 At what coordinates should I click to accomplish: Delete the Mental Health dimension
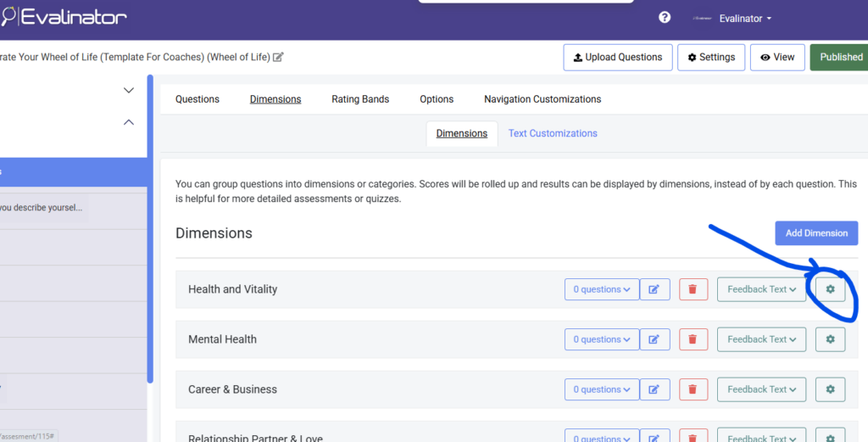pos(693,339)
